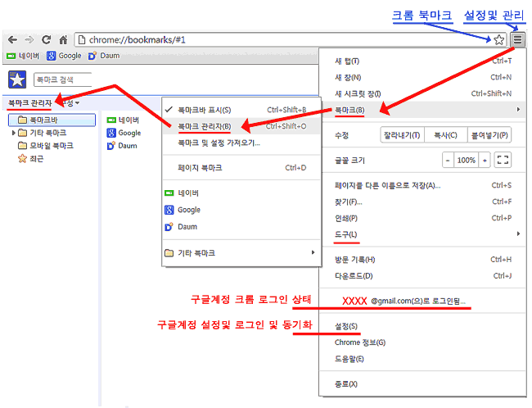This screenshot has height=408, width=532.
Task: Reload the page with refresh icon
Action: [x=46, y=40]
